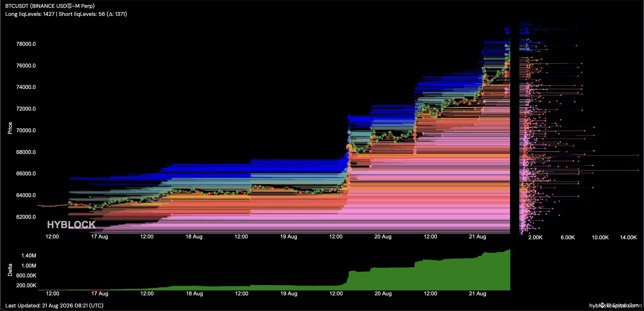Click price chart 12:00 label between 17 and 18 Aug

[147, 237]
